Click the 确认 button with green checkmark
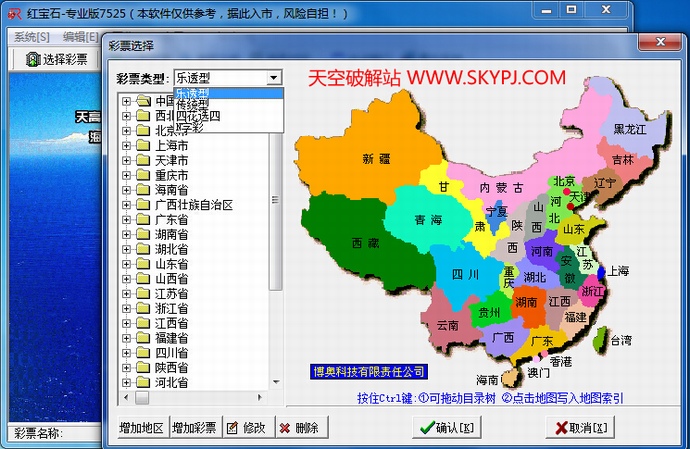 [x=447, y=428]
